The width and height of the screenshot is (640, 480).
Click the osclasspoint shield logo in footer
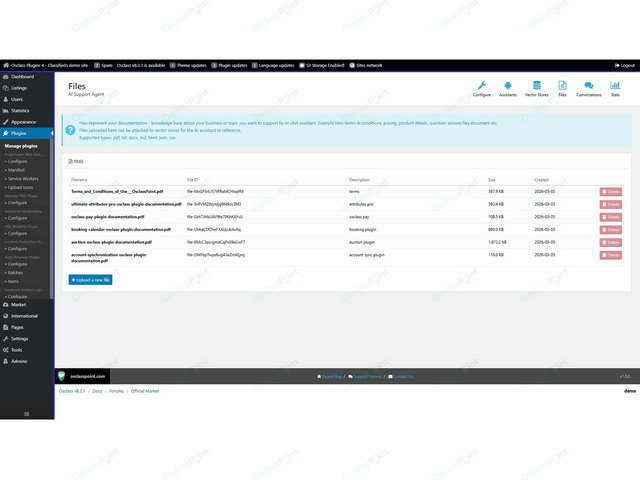point(61,376)
